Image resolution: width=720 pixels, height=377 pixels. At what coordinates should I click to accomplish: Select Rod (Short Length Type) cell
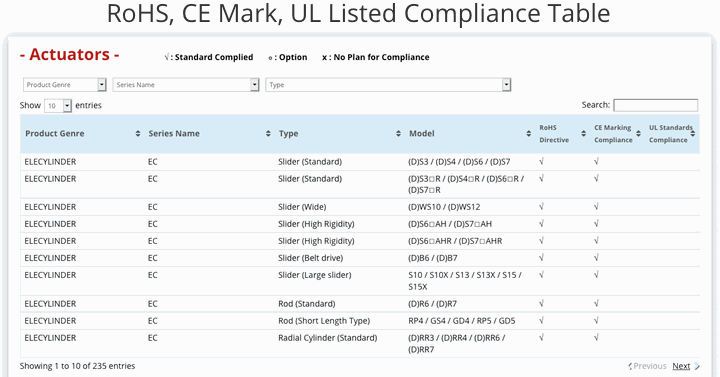[x=324, y=321]
